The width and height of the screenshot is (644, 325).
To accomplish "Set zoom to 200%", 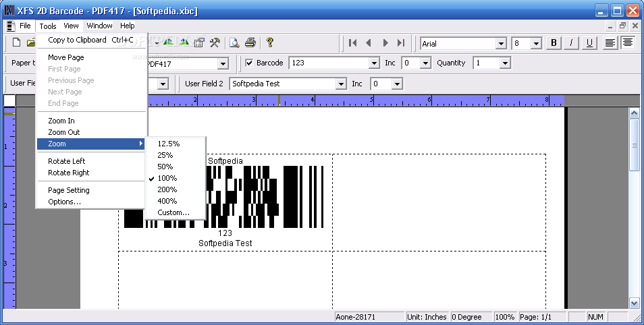I will [x=176, y=189].
